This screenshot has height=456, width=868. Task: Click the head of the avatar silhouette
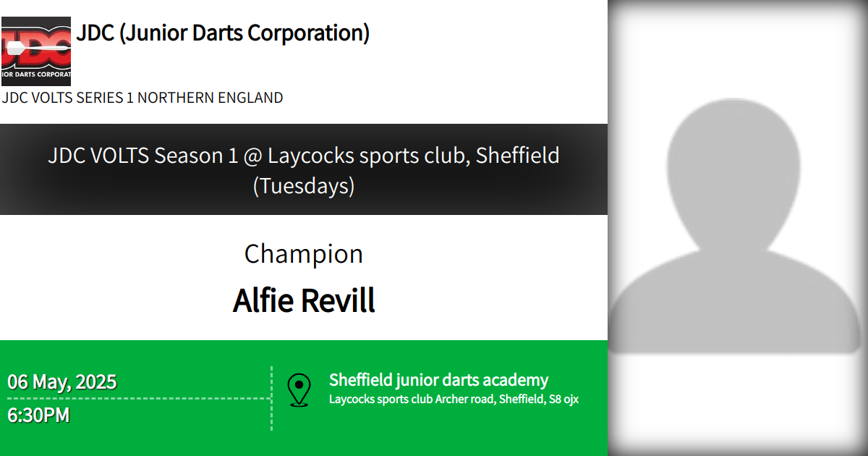pyautogui.click(x=738, y=166)
